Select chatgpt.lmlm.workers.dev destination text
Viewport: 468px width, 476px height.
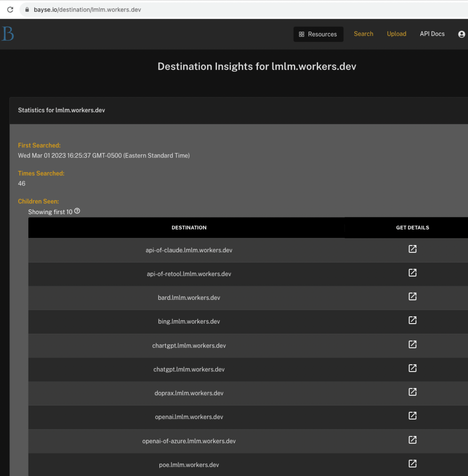point(189,370)
